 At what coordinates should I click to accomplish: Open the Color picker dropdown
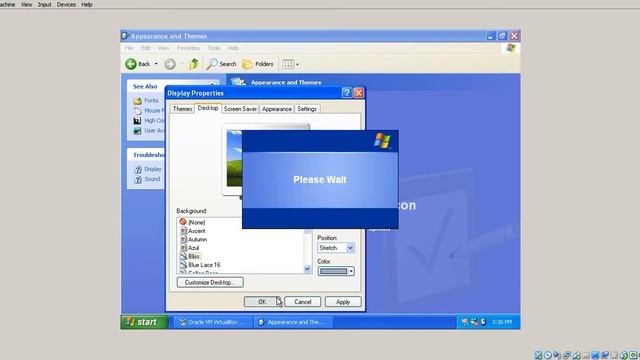coord(351,271)
